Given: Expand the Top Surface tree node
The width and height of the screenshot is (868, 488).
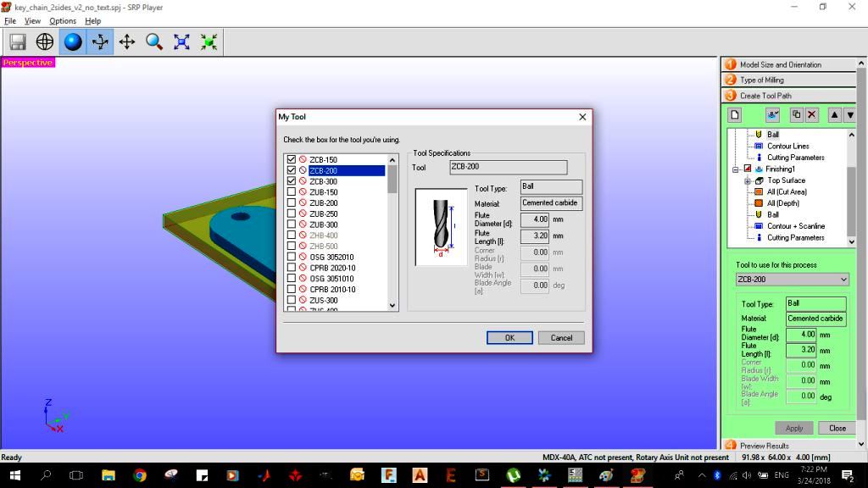Looking at the screenshot, I should [x=748, y=181].
